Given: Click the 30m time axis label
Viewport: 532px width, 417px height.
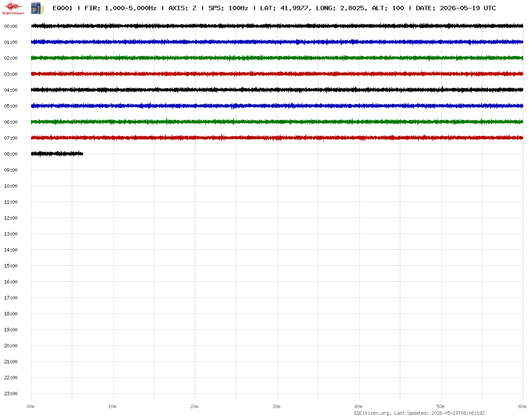Looking at the screenshot, I should tap(276, 406).
